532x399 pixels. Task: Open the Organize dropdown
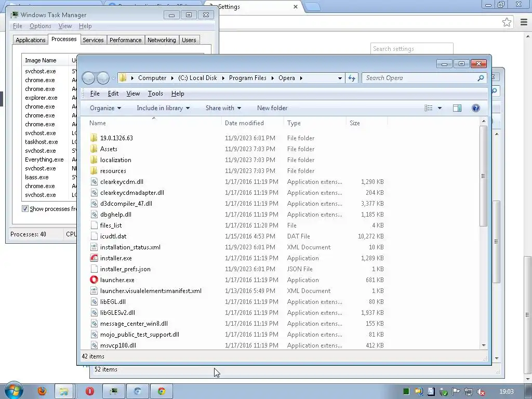pyautogui.click(x=105, y=108)
